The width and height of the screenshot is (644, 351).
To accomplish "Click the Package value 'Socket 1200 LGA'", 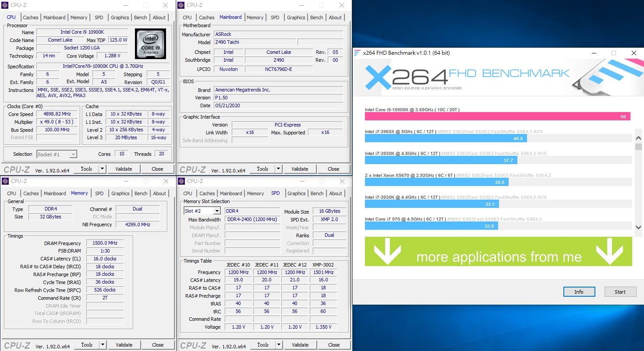I will pos(82,48).
